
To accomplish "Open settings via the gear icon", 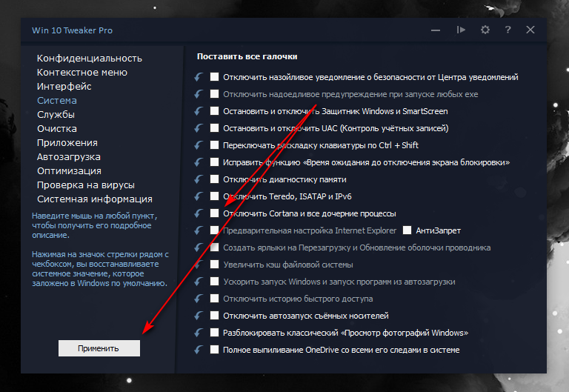I will [485, 30].
